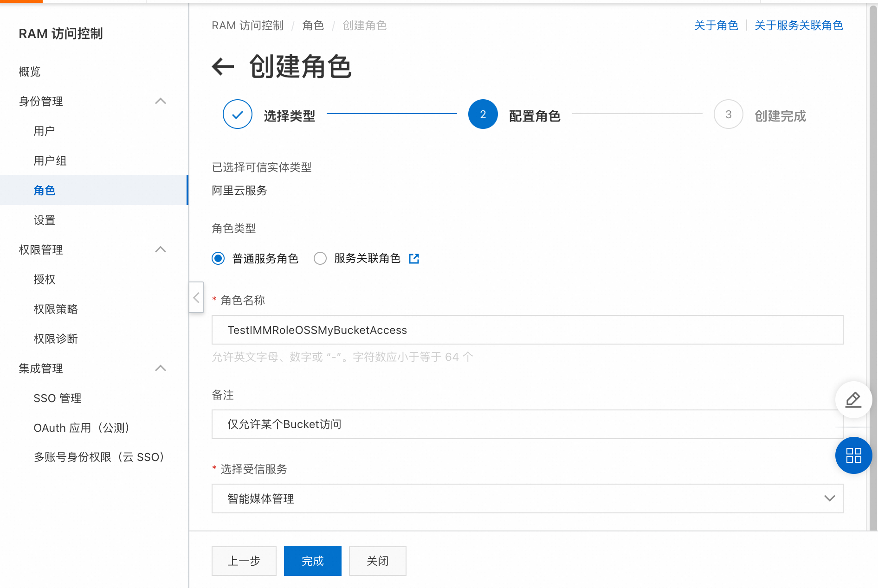Click into the 角色名称 input field
Screen dimensions: 878x588
pyautogui.click(x=527, y=330)
